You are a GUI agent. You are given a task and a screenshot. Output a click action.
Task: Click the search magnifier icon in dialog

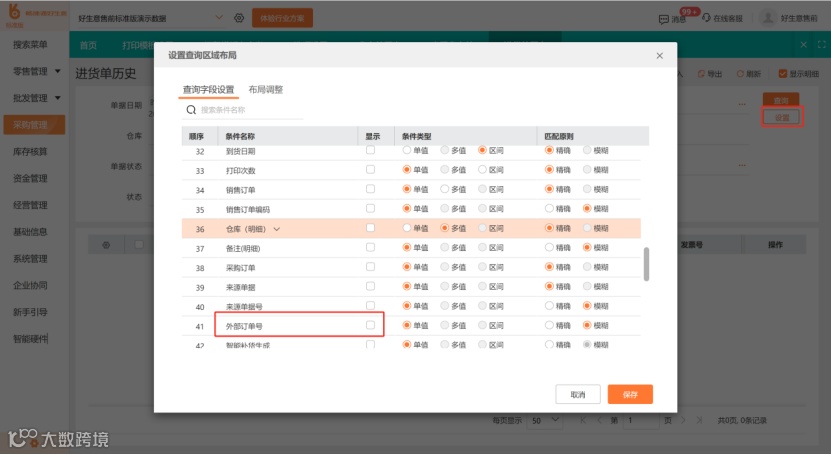(x=191, y=110)
